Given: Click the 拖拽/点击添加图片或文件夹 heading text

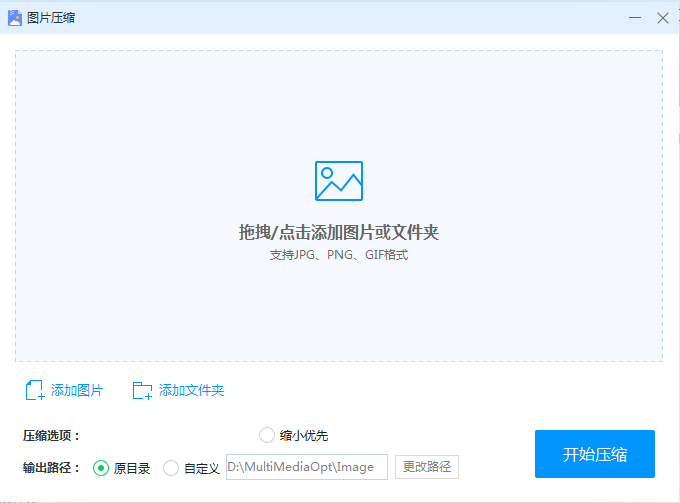Looking at the screenshot, I should coord(339,233).
